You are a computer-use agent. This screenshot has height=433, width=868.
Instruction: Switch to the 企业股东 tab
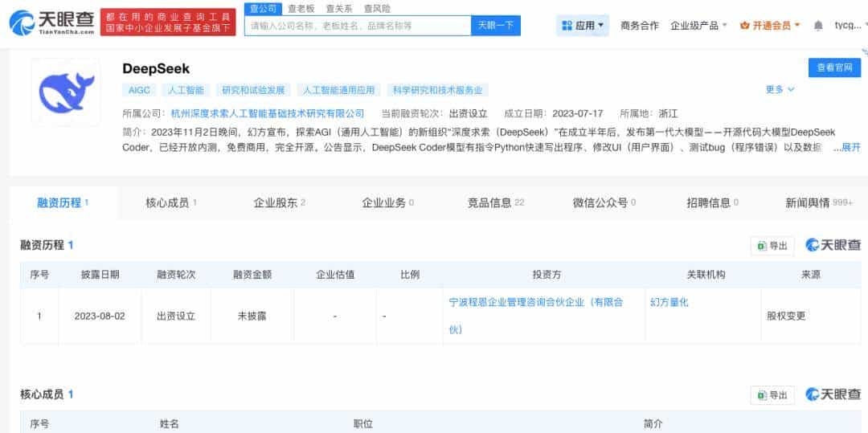(280, 202)
